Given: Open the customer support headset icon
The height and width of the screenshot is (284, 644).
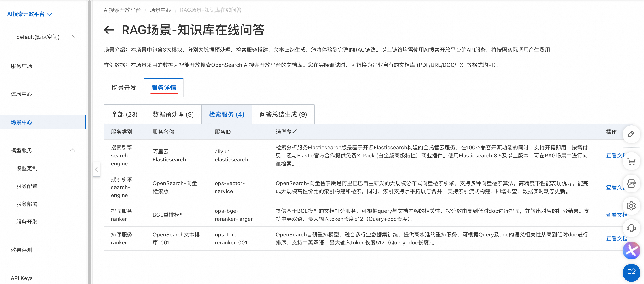Looking at the screenshot, I should (631, 228).
